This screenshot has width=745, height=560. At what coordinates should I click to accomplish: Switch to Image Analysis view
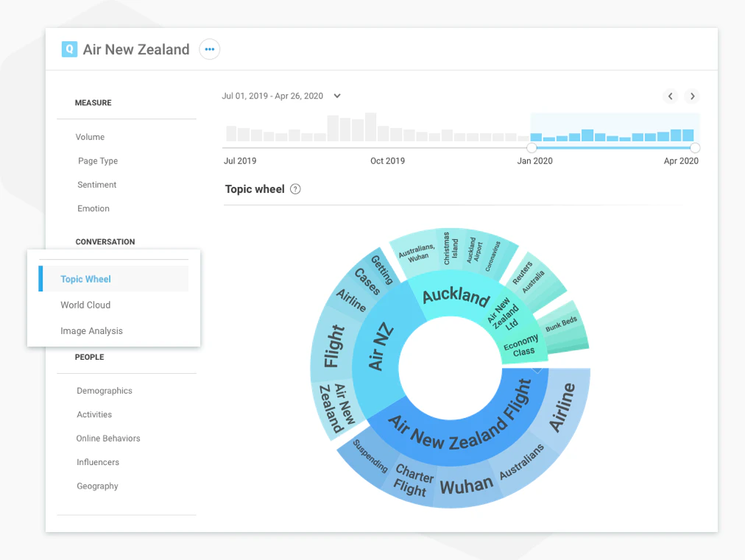pos(91,330)
